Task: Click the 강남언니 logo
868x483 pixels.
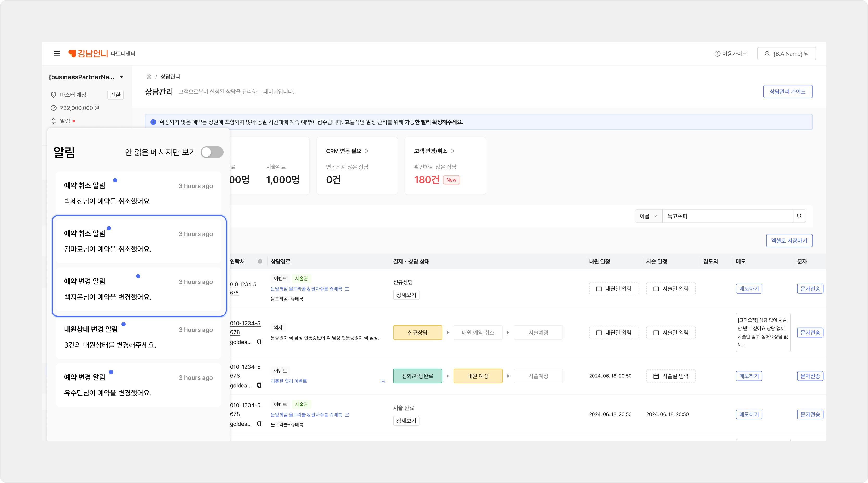Action: tap(88, 53)
